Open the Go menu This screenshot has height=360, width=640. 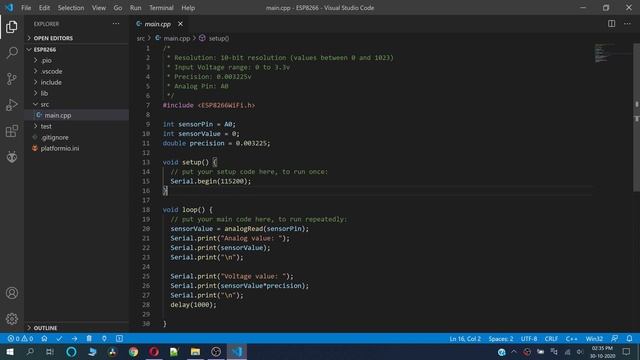118,8
